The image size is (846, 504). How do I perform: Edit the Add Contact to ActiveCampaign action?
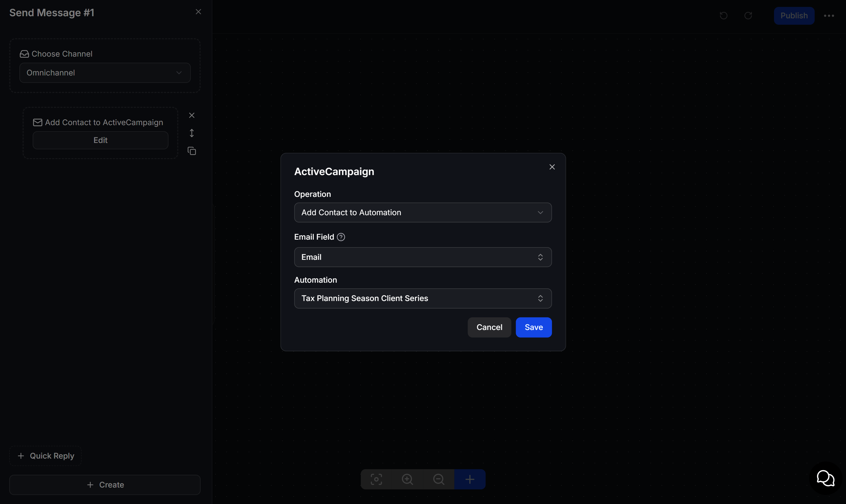click(x=100, y=140)
